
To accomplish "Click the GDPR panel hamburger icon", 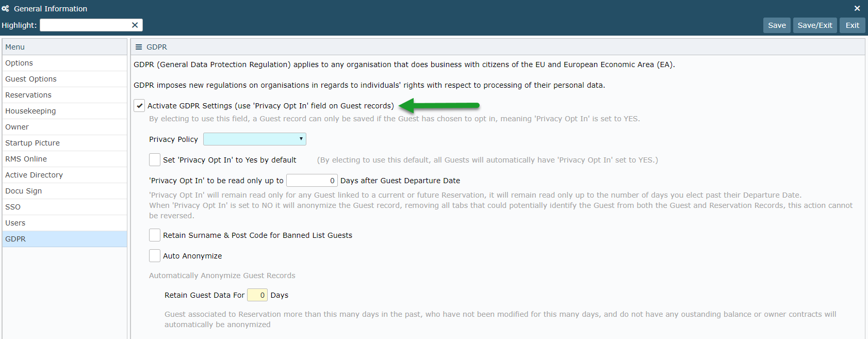I will [x=139, y=47].
